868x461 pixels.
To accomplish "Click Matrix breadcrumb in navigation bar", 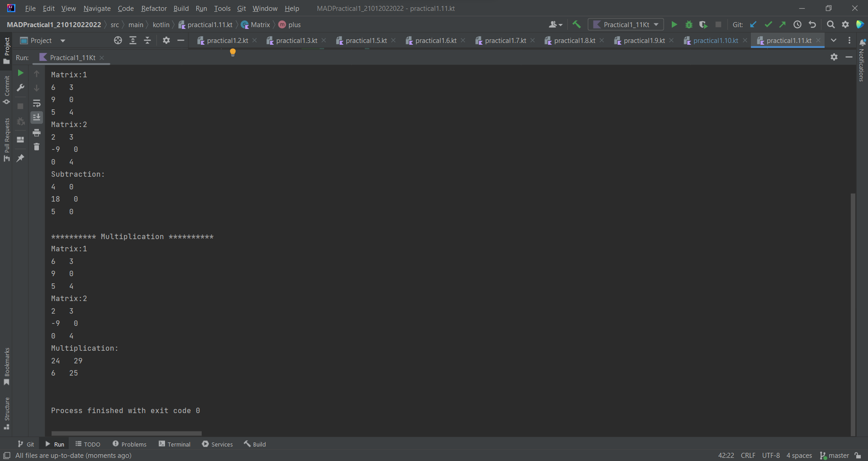I will (x=256, y=25).
